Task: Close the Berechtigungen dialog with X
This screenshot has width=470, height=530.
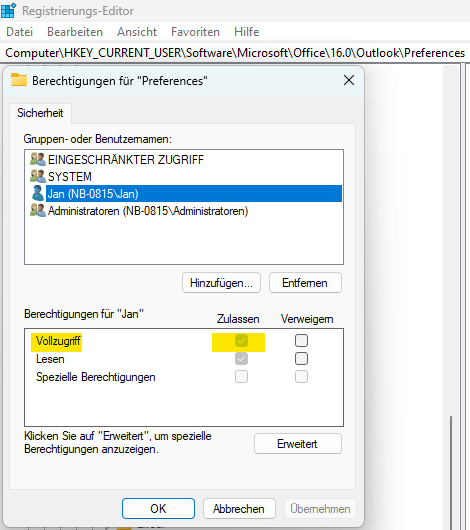Action: (349, 80)
